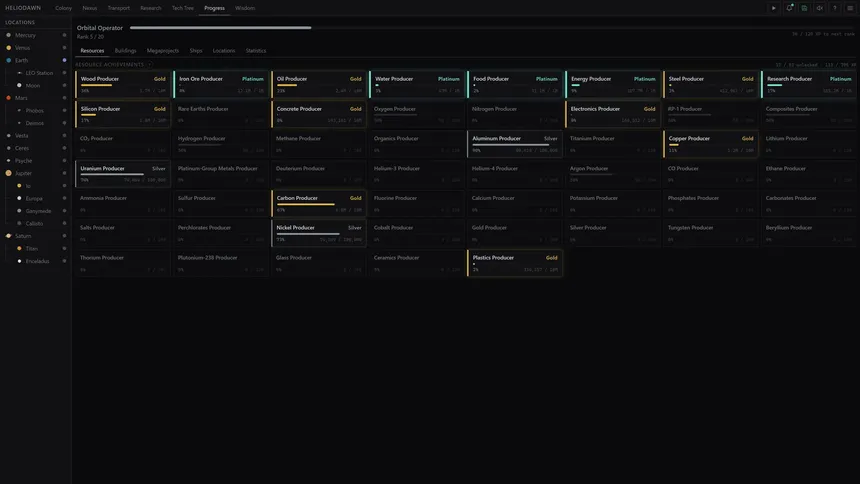Click the 'Rank 5 / 20' text
The image size is (860, 484).
point(90,37)
